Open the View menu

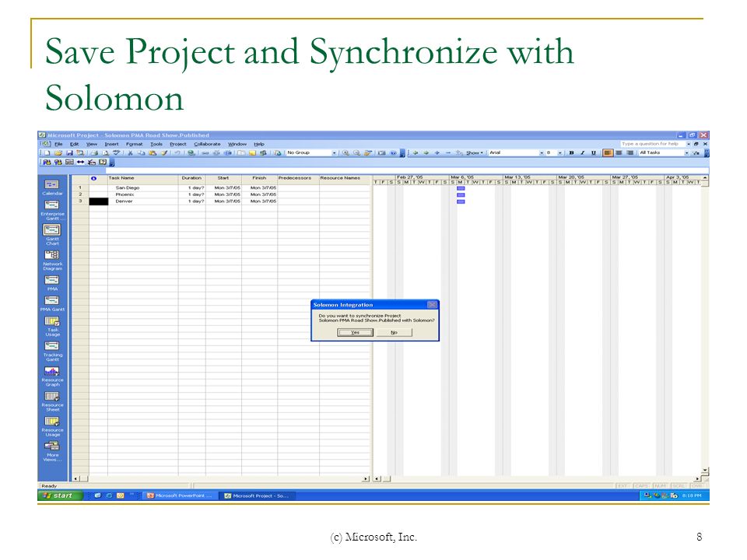(92, 144)
